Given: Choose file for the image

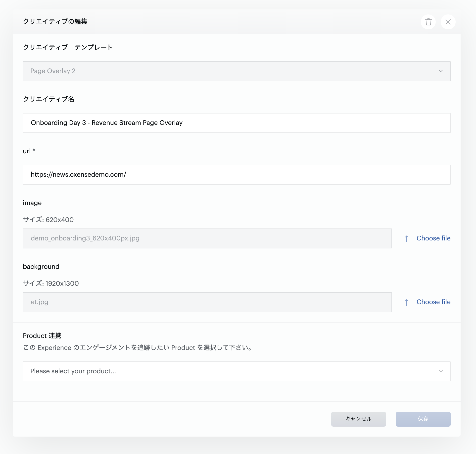Looking at the screenshot, I should [433, 238].
